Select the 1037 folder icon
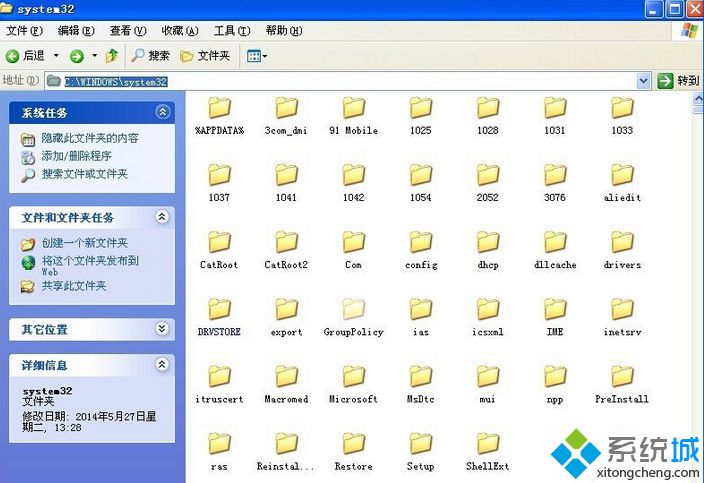Viewport: 704px width, 483px height. (220, 175)
